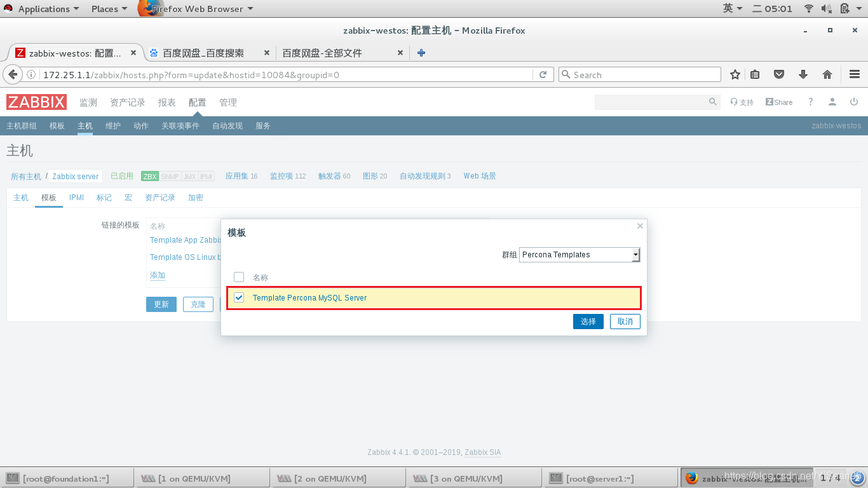The height and width of the screenshot is (488, 868).
Task: Bookmark this page with the star icon
Action: pyautogui.click(x=735, y=74)
